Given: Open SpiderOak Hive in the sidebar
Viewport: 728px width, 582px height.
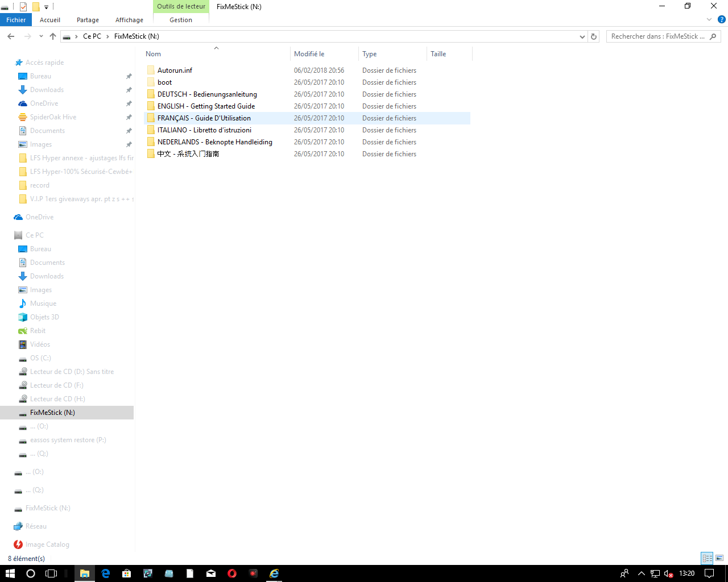Looking at the screenshot, I should (x=53, y=117).
